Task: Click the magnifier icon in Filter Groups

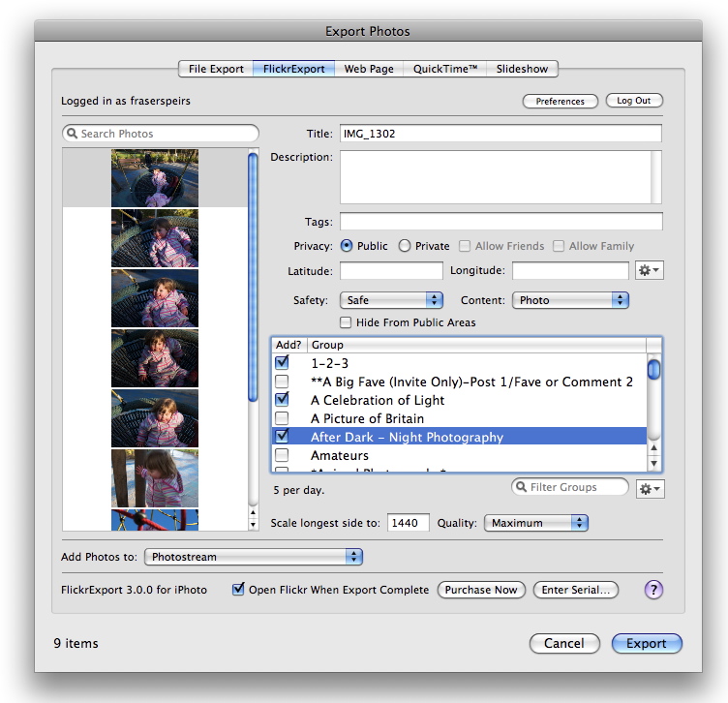Action: [x=522, y=487]
